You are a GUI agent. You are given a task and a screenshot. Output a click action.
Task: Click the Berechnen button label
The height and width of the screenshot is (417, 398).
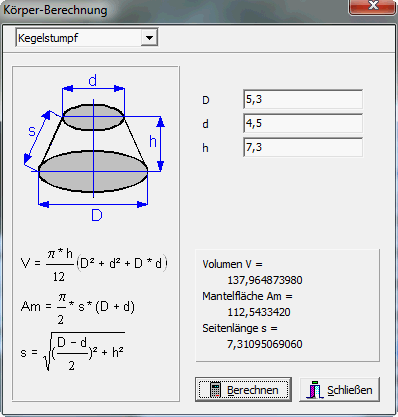(253, 390)
